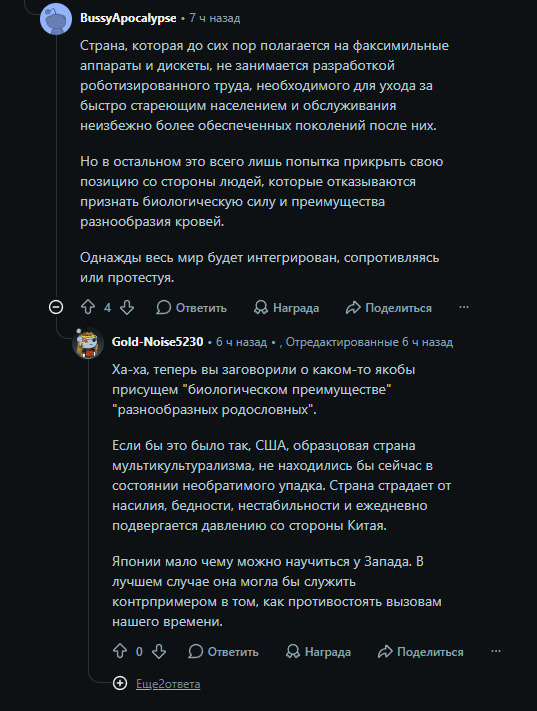Open Gold-Noise5230's user profile link
The image size is (537, 711).
[157, 341]
